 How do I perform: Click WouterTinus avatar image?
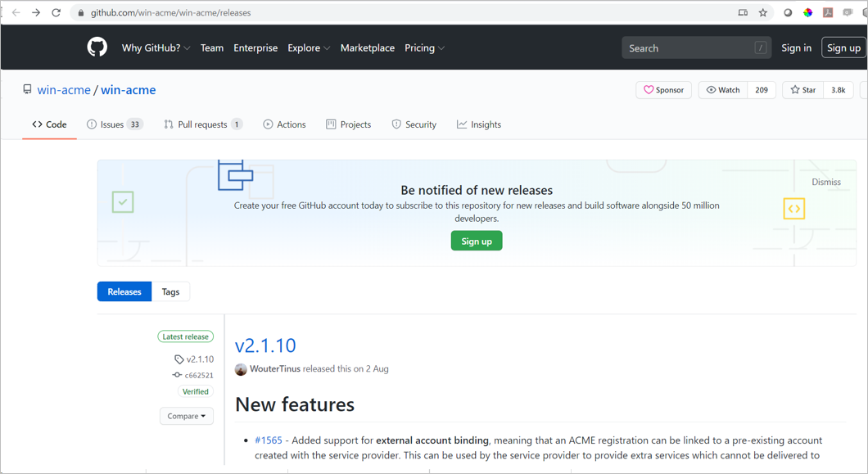pos(241,369)
